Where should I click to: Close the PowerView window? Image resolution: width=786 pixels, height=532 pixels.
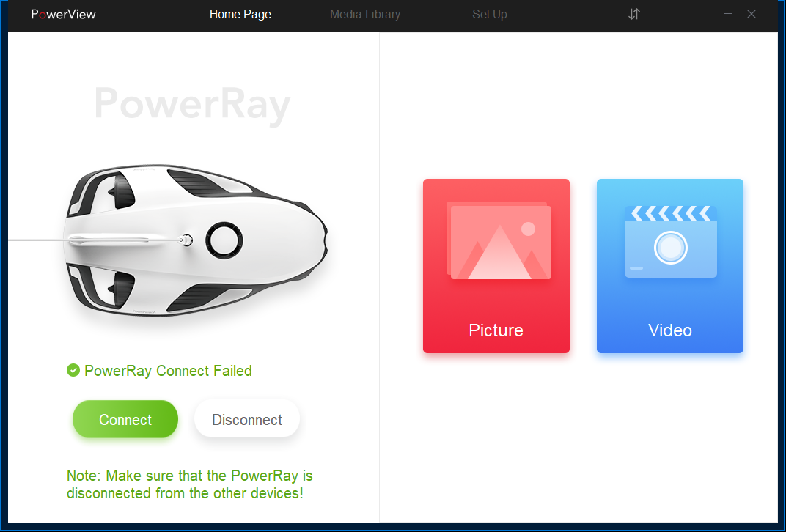751,14
